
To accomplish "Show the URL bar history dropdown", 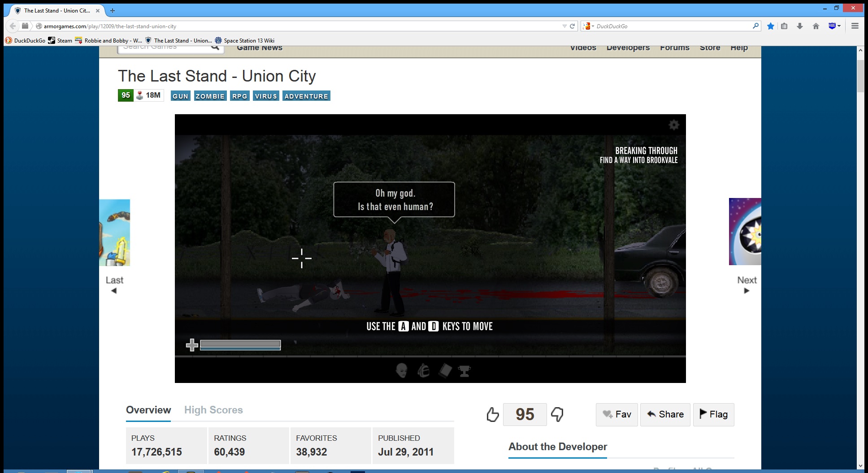I will pyautogui.click(x=564, y=26).
